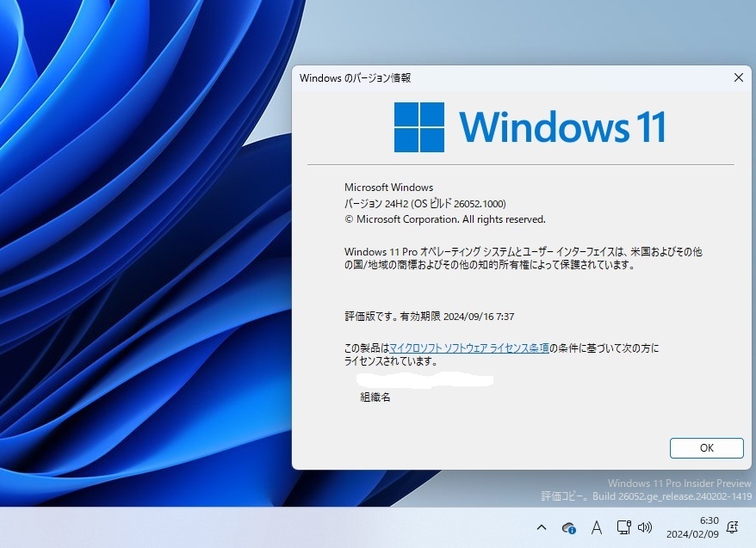Close the Windows のバージョン情報 dialog

tap(738, 77)
